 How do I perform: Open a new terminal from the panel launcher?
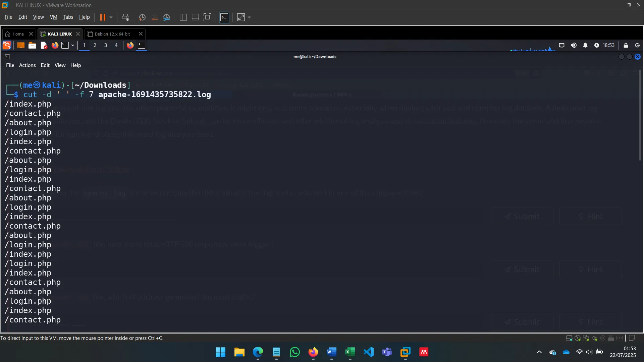click(x=66, y=45)
